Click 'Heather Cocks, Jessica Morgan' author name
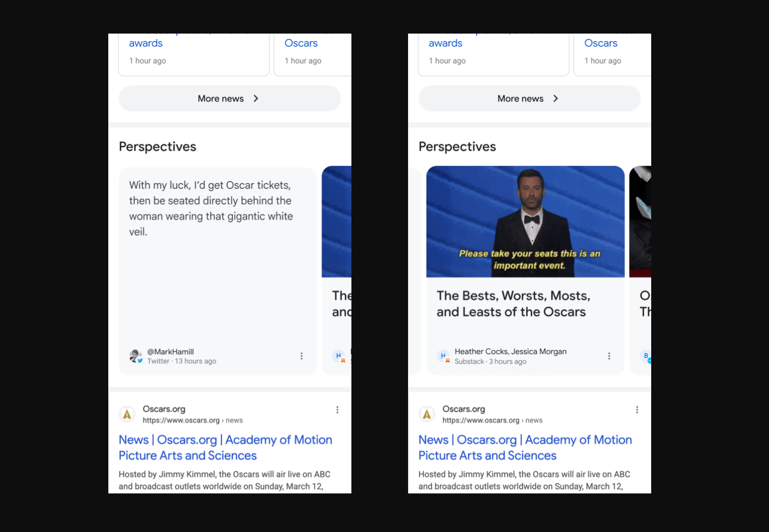 511,352
